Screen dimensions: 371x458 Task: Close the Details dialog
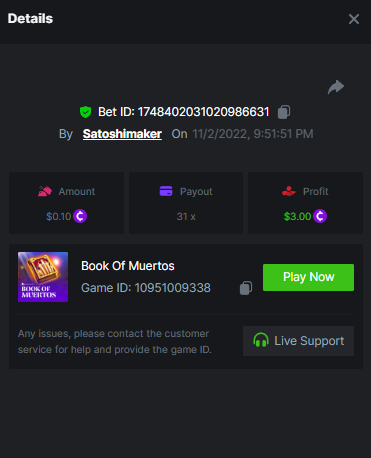coord(354,19)
